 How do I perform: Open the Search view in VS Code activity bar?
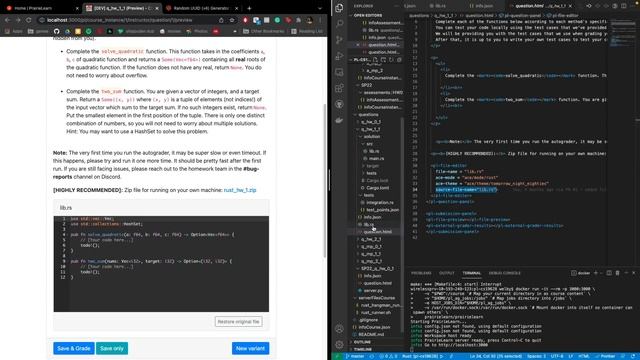339,23
